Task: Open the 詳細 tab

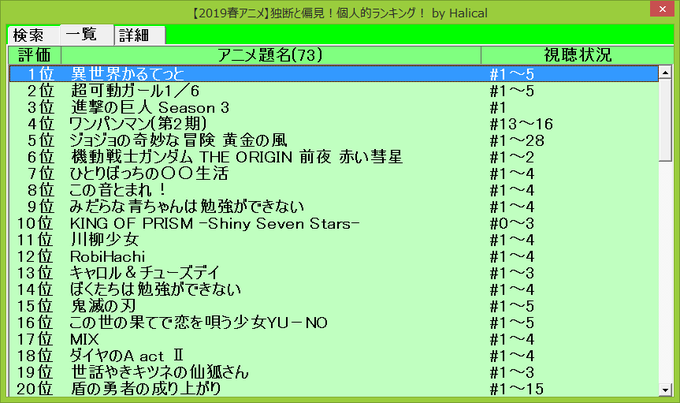Action: click(140, 35)
